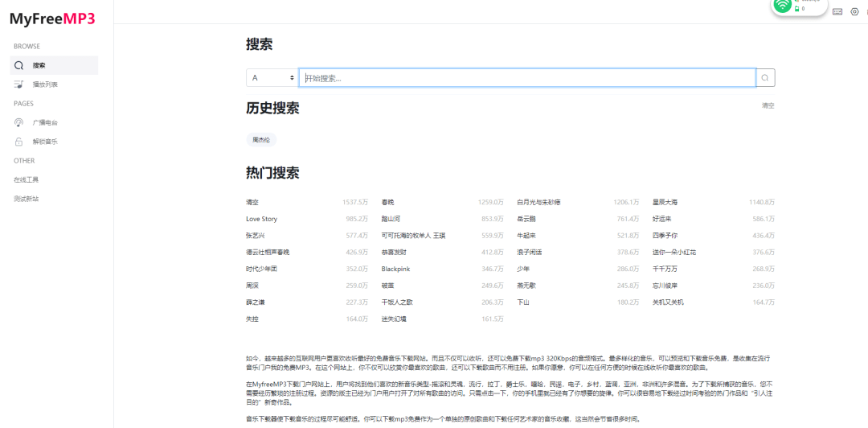Click hot search 可可托海的牧羊人 王琪
Screen dimensions: 868x428
tap(414, 236)
